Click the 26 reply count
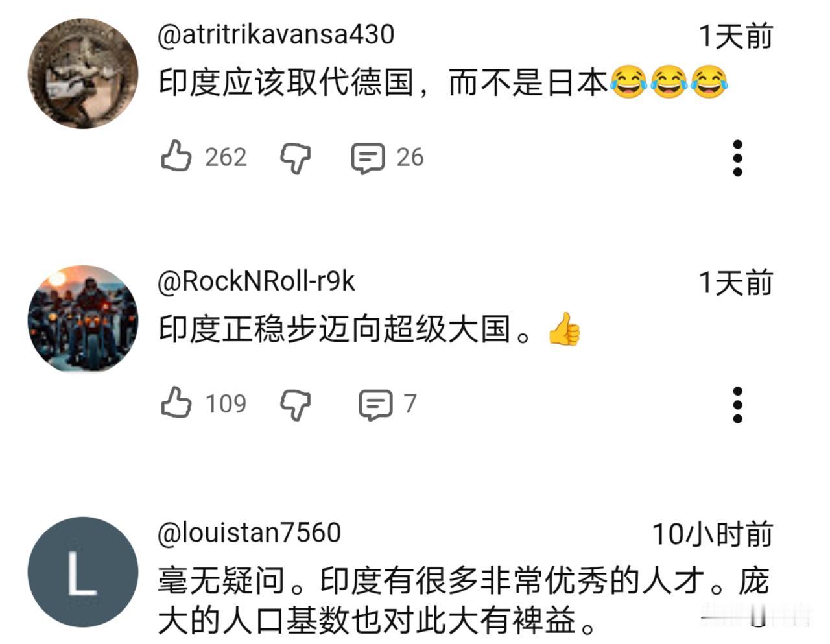The width and height of the screenshot is (830, 644). 410,158
